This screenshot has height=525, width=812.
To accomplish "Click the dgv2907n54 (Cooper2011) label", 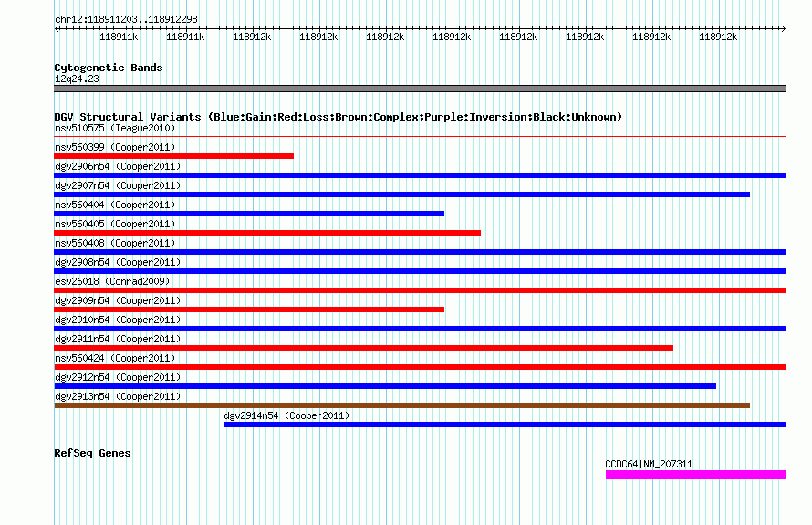I will coord(118,185).
